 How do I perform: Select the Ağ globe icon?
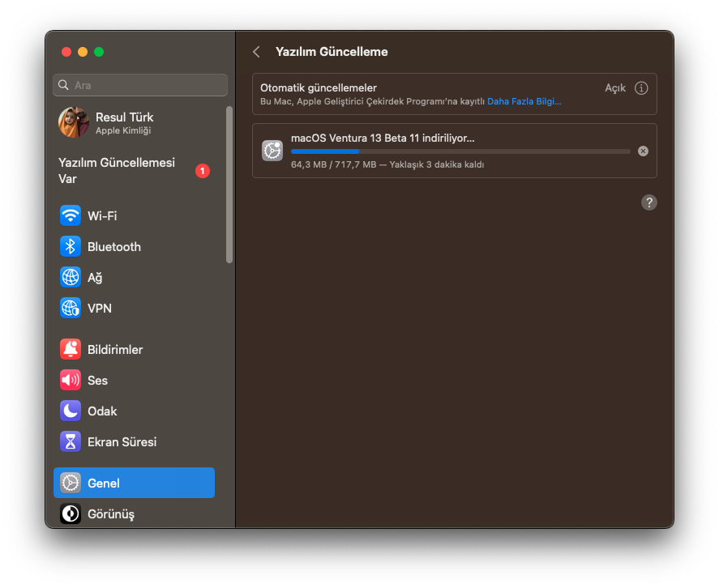71,278
